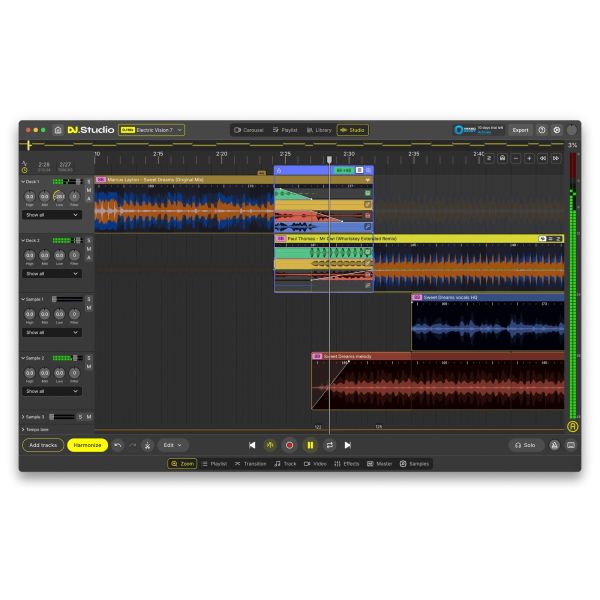Image resolution: width=600 pixels, height=600 pixels.
Task: Click the white square icon in transition header
Action: click(359, 170)
